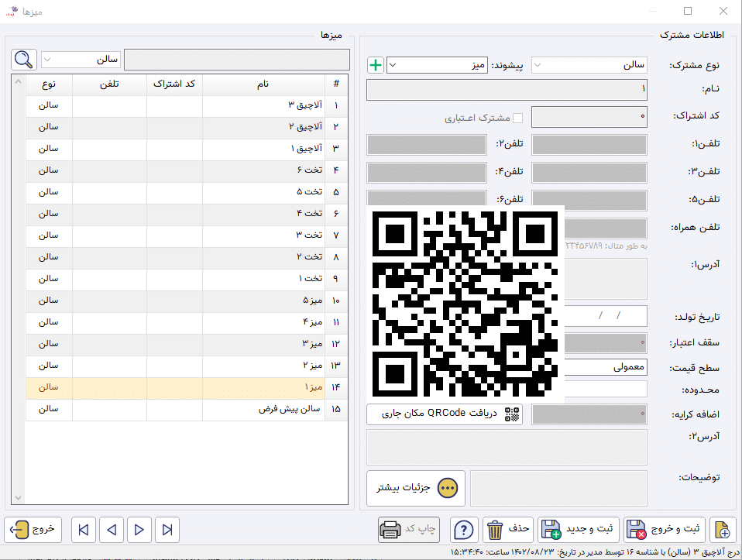Click table scrollbar down arrow
Screen dimensions: 742x560
click(x=18, y=498)
